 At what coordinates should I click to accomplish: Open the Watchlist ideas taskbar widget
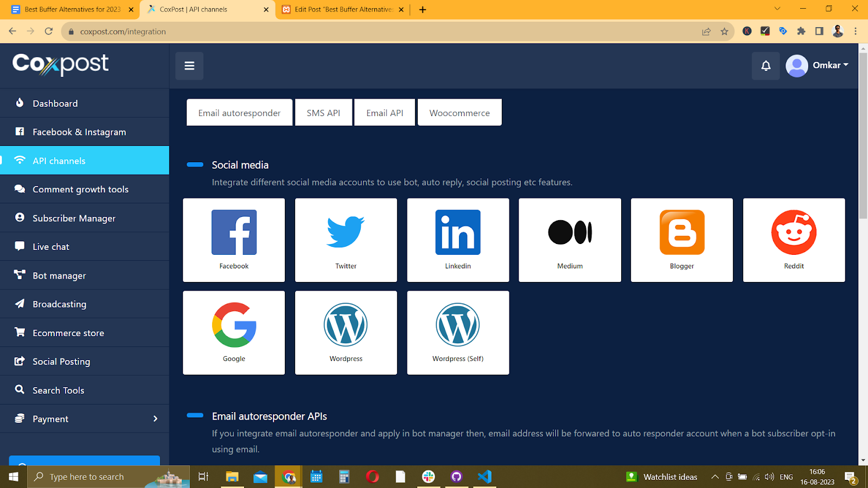(662, 477)
